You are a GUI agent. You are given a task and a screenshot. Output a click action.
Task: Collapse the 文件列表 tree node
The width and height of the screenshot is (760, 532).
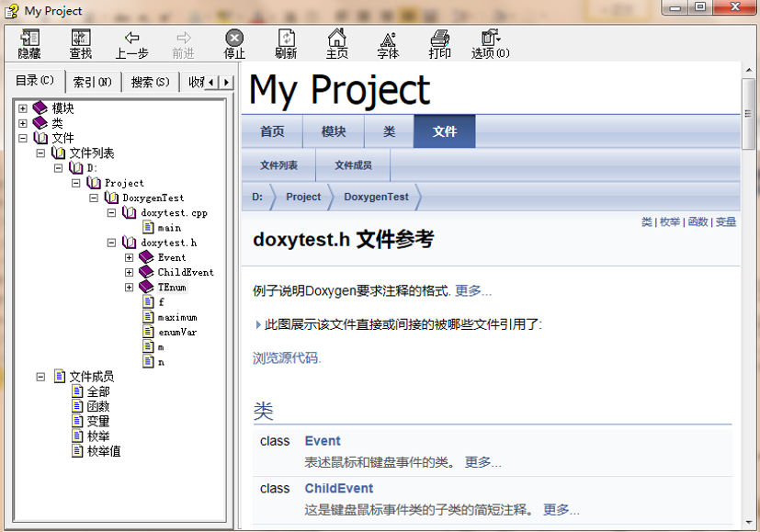(x=40, y=153)
